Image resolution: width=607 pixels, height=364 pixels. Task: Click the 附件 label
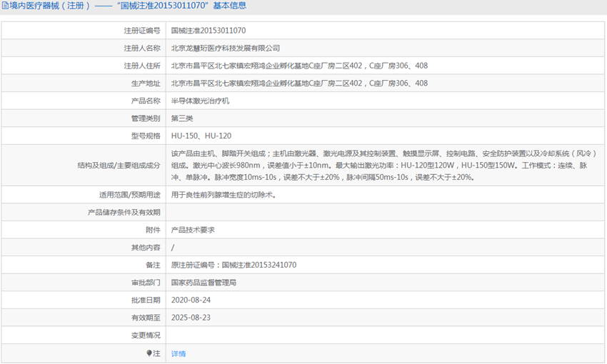tap(153, 230)
